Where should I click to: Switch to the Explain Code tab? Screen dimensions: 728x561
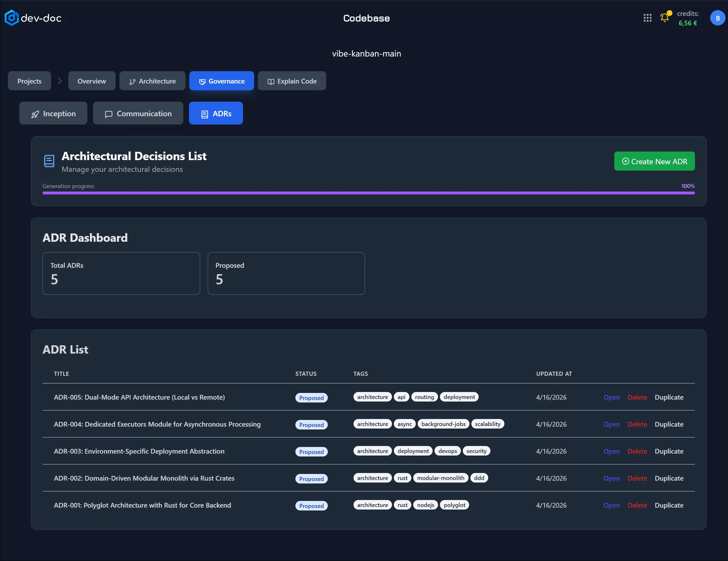pos(292,81)
